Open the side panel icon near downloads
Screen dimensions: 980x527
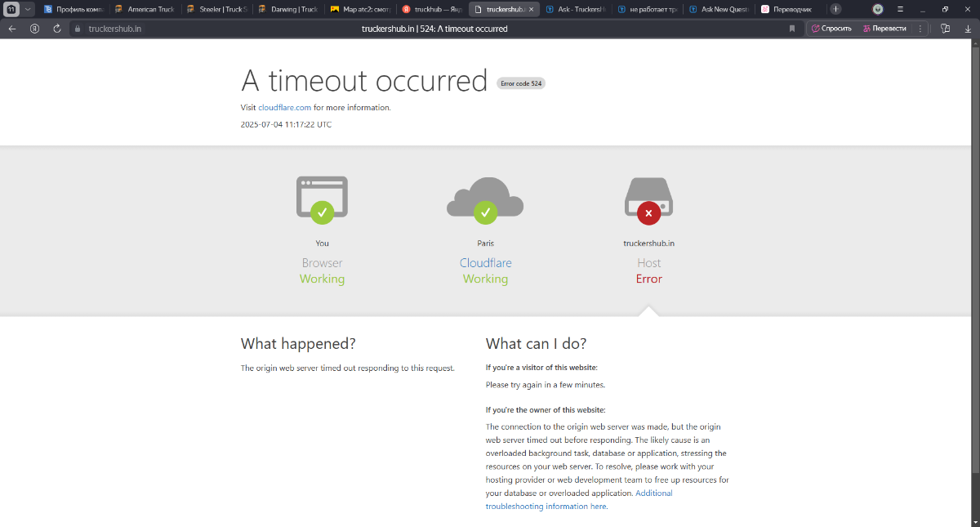[x=945, y=29]
